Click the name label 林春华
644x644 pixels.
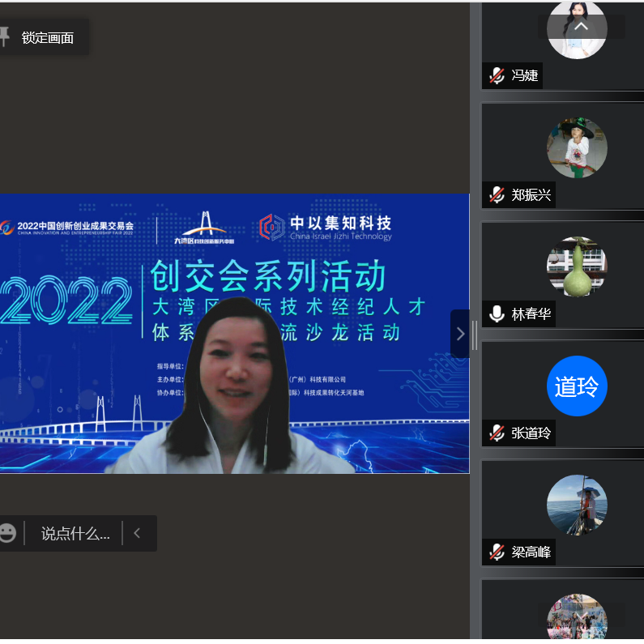tap(531, 314)
